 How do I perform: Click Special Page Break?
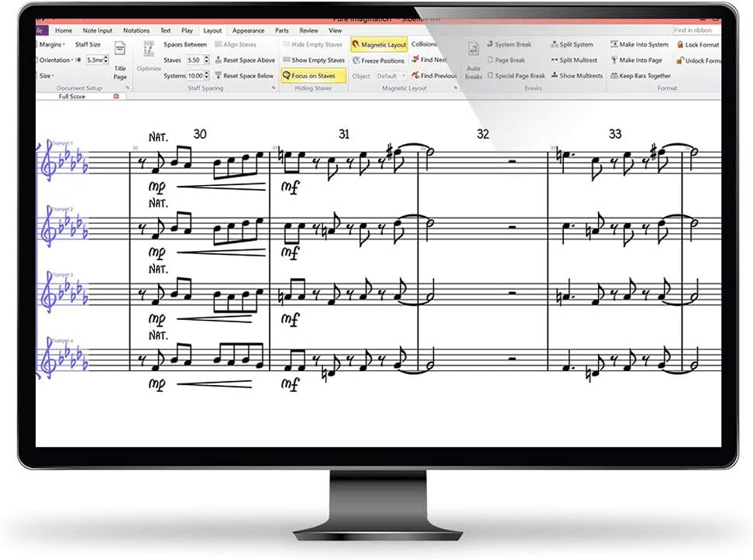[x=515, y=75]
